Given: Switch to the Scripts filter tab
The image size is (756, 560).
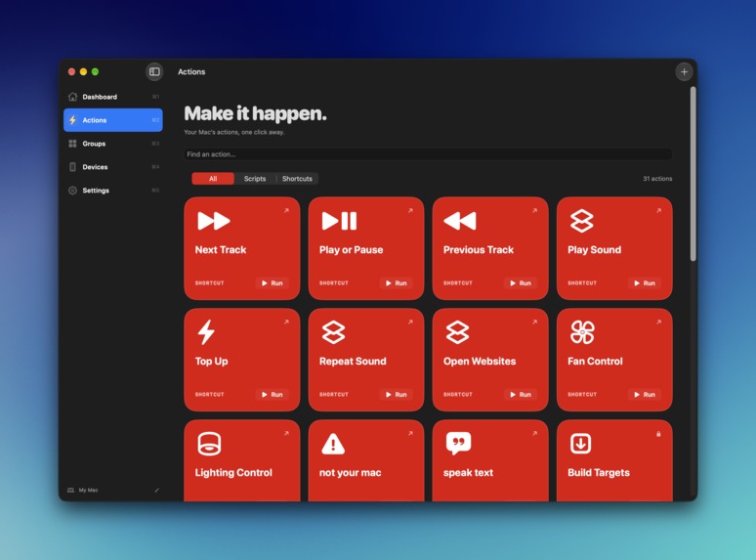Looking at the screenshot, I should [x=255, y=179].
